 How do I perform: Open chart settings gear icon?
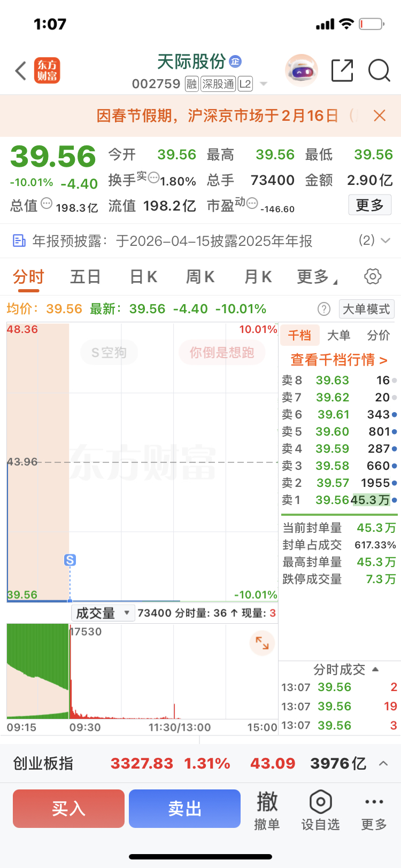pos(373,276)
